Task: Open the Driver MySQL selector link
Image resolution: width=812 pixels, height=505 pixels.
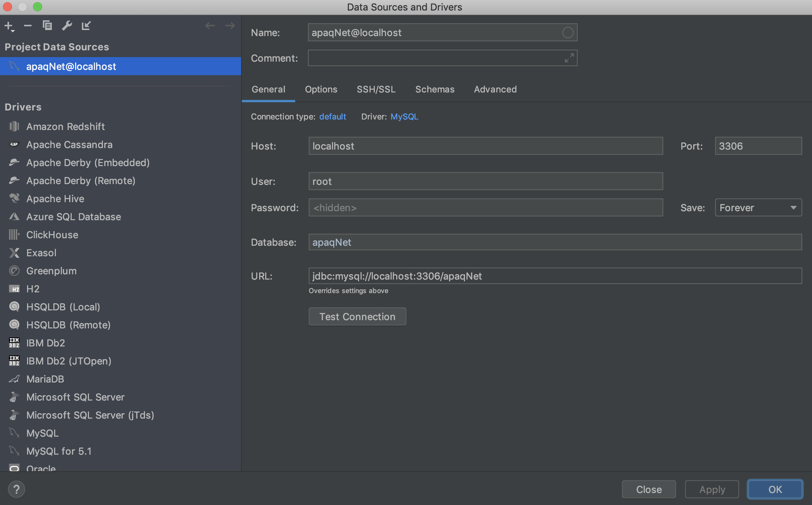Action: tap(404, 117)
